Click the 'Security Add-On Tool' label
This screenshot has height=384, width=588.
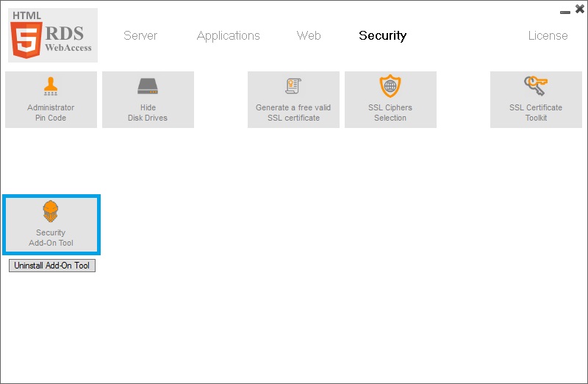point(51,238)
